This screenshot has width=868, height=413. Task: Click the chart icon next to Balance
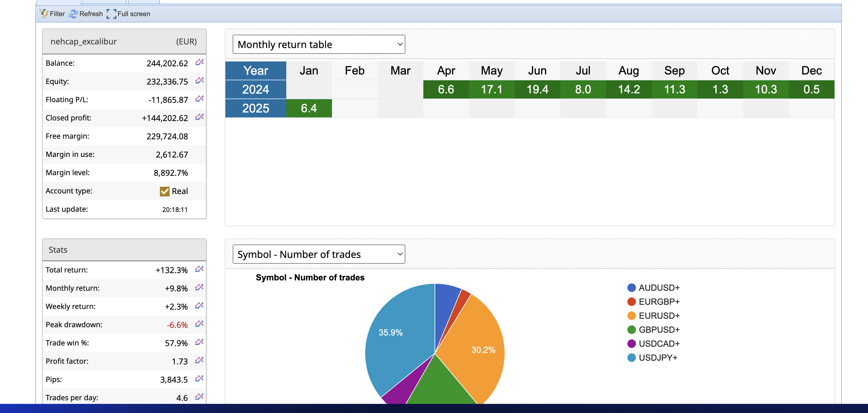[x=199, y=63]
